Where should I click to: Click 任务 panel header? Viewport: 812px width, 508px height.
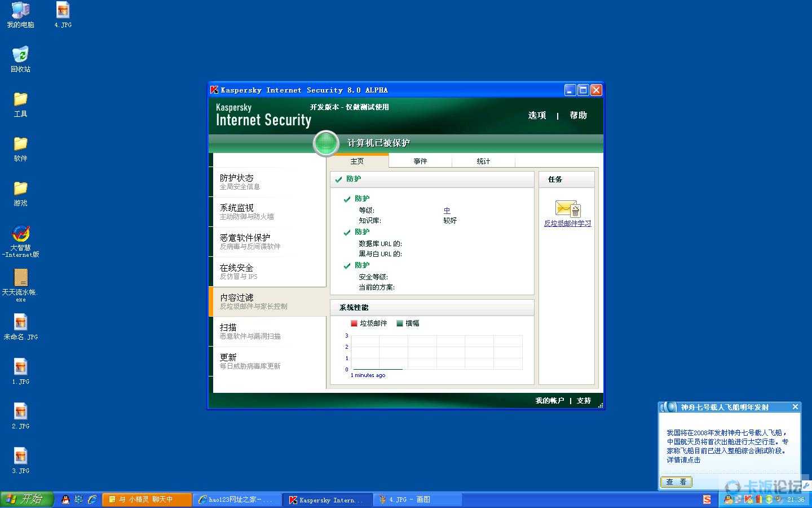click(x=567, y=179)
